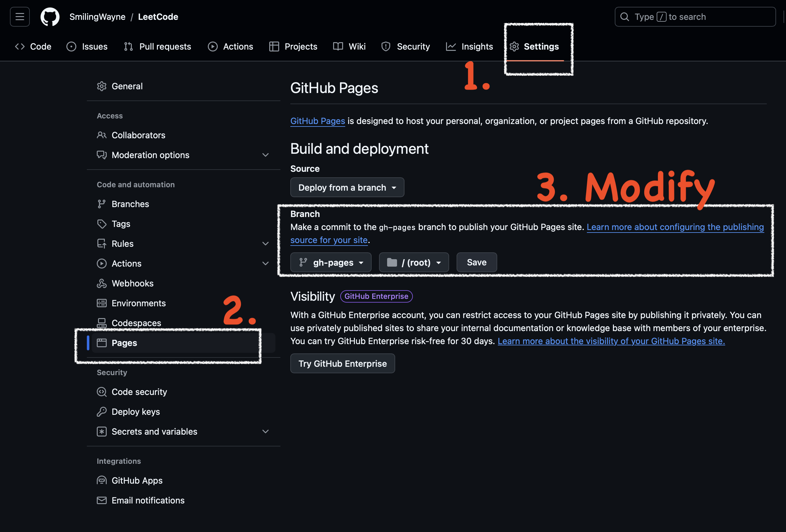The image size is (786, 532).
Task: Open the Insights tab label
Action: pyautogui.click(x=477, y=46)
